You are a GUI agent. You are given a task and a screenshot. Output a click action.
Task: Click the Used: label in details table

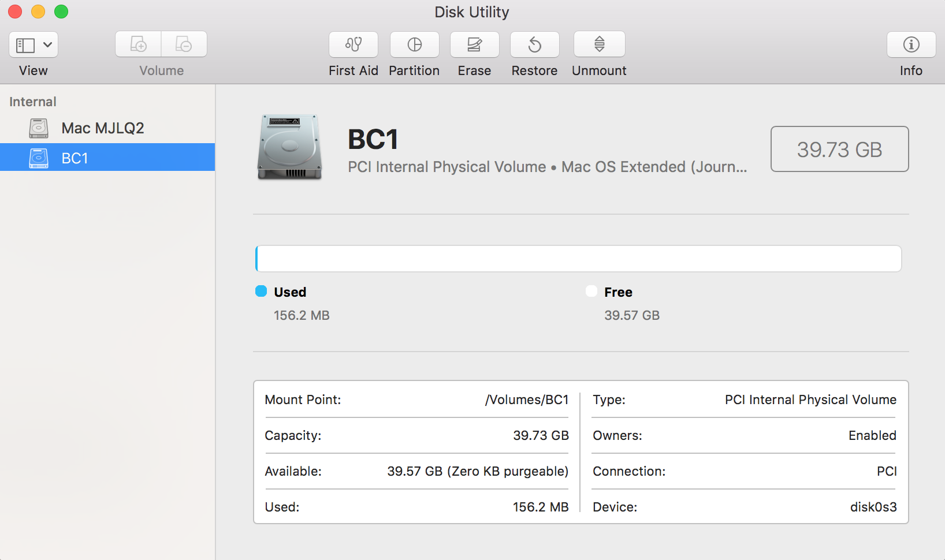click(x=282, y=507)
